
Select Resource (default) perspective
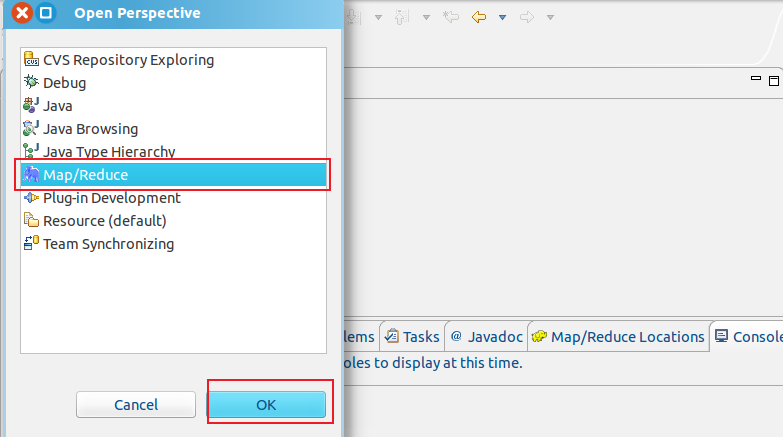[x=173, y=221]
